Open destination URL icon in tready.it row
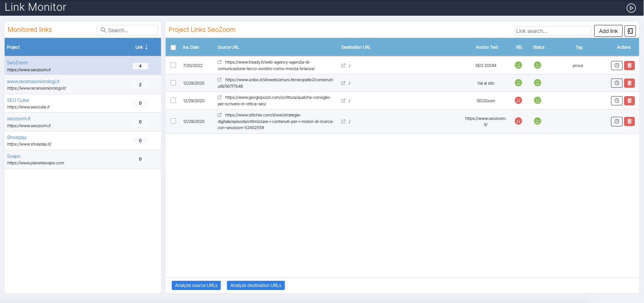 point(343,66)
